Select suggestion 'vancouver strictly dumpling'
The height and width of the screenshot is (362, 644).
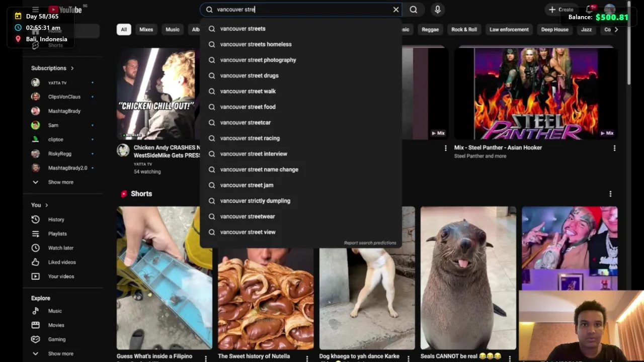coord(301,201)
